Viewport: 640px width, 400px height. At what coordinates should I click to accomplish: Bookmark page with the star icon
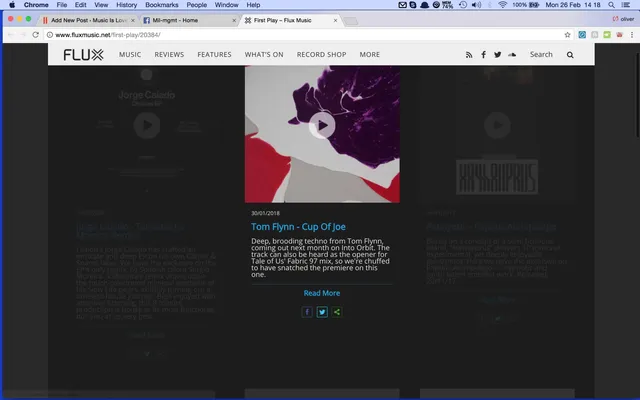[x=567, y=35]
